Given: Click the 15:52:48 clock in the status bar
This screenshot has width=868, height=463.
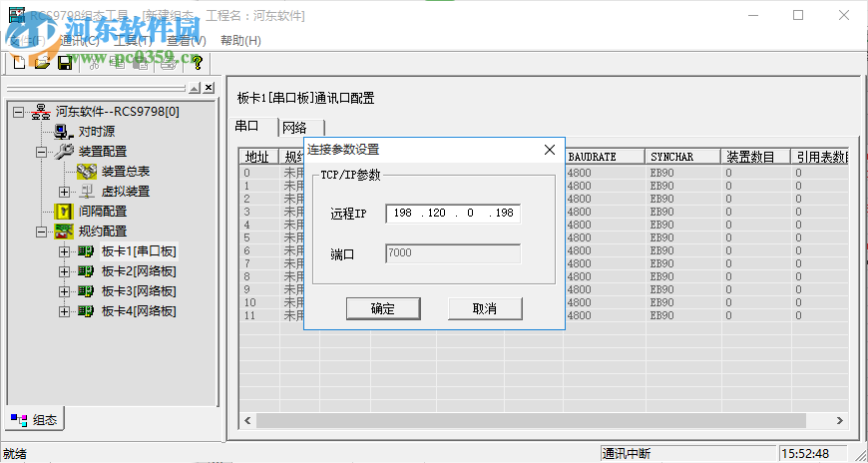Looking at the screenshot, I should click(x=805, y=454).
